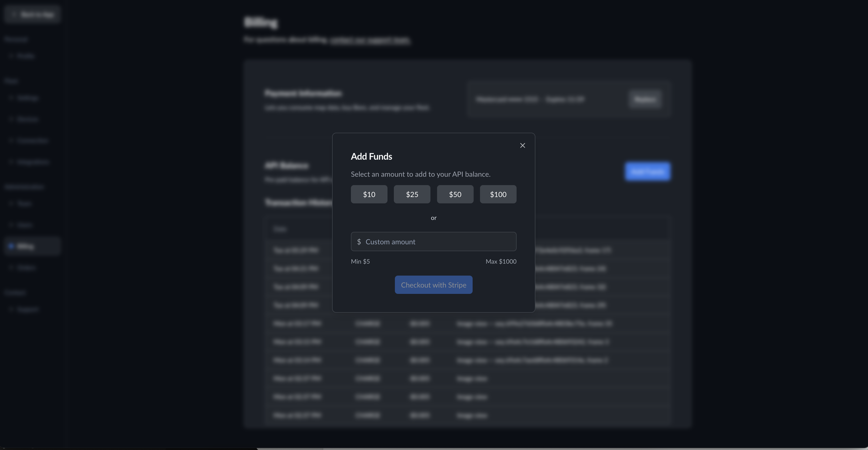Viewport: 868px width, 450px height.
Task: Dismiss the Add Funds dialog with the X
Action: (523, 145)
